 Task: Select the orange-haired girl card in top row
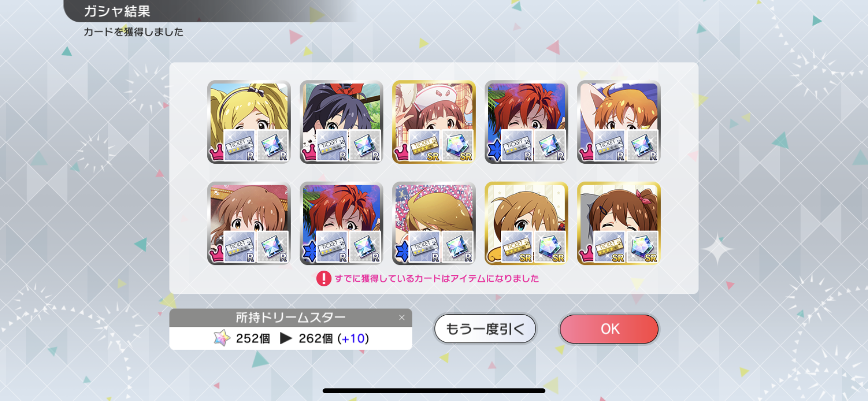click(619, 122)
